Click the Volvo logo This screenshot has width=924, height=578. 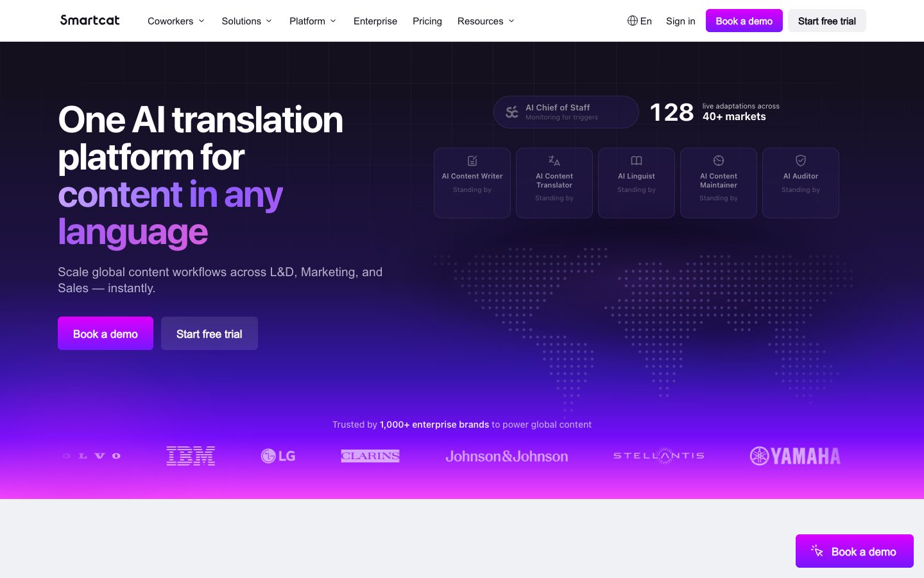coord(92,456)
